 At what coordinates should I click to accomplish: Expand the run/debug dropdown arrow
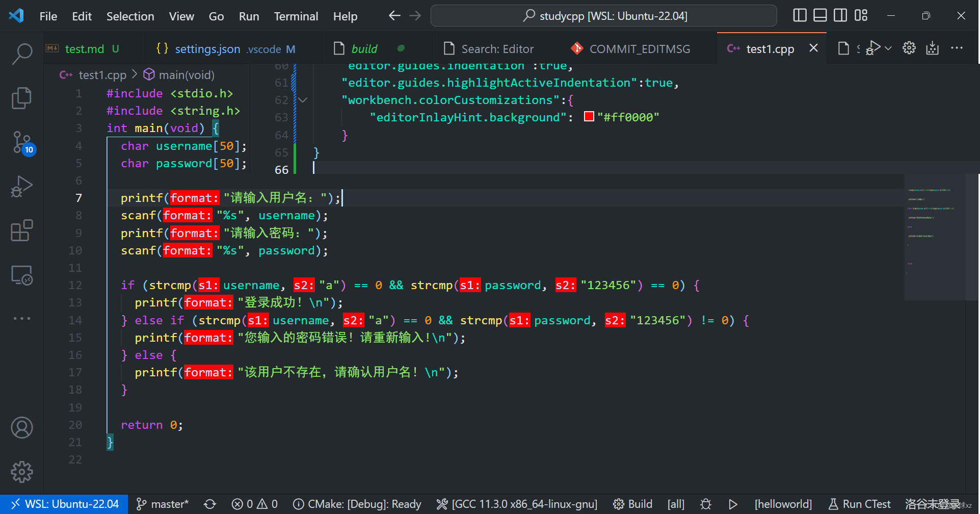click(888, 48)
